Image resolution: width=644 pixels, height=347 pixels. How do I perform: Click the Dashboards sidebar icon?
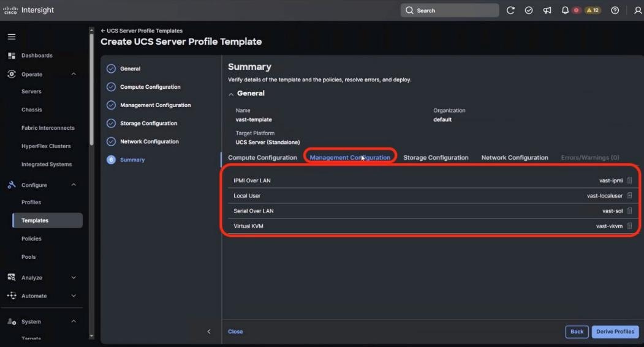[x=12, y=55]
